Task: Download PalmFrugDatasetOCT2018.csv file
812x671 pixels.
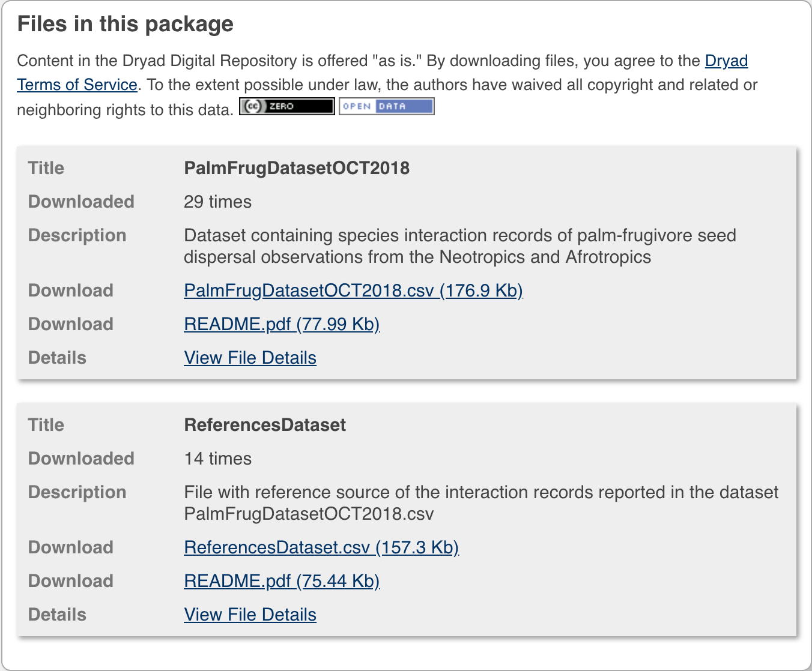Action: click(353, 290)
